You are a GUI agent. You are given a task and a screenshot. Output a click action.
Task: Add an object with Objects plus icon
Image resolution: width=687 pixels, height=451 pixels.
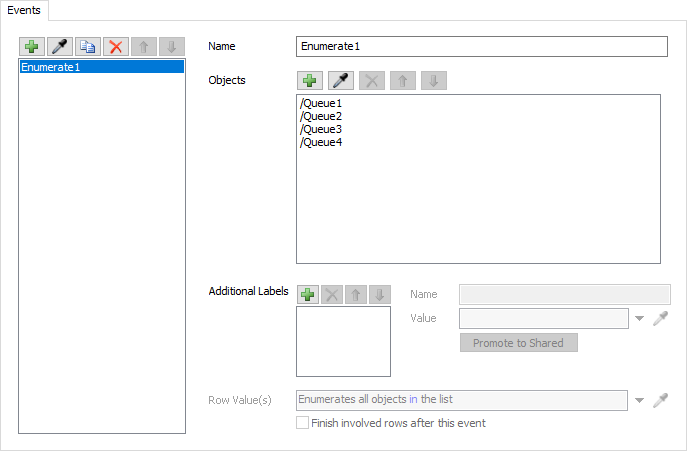pos(310,81)
